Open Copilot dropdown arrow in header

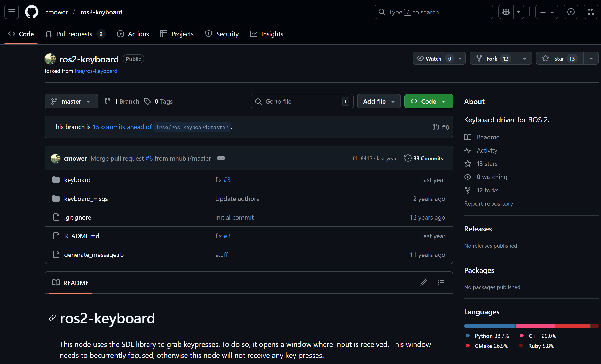pos(518,12)
